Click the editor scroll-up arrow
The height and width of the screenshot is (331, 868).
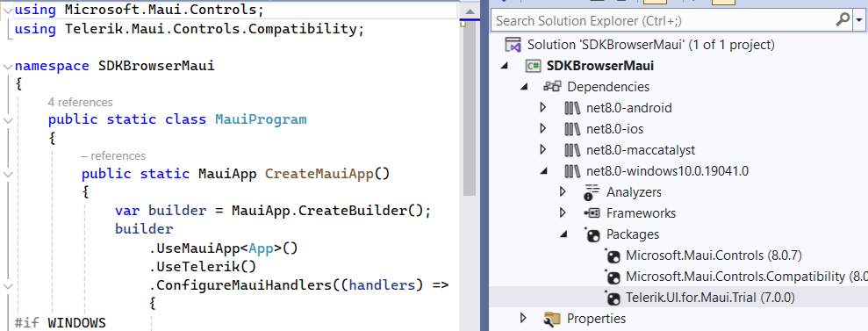470,11
